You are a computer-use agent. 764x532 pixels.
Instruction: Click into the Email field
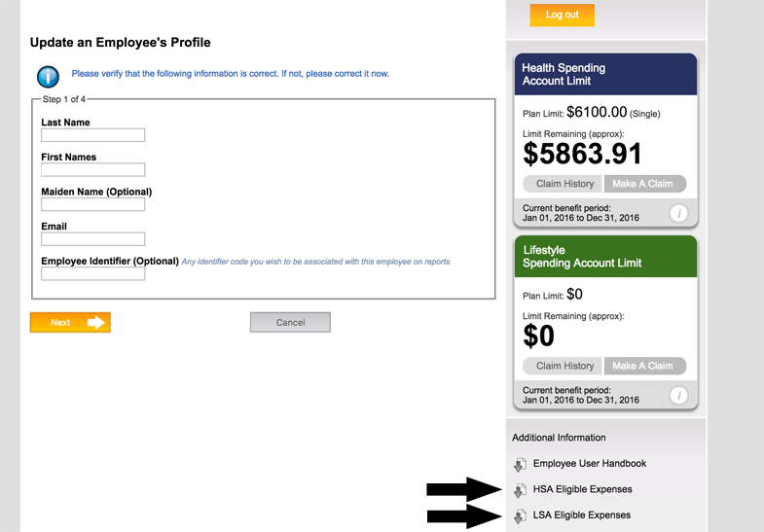93,238
